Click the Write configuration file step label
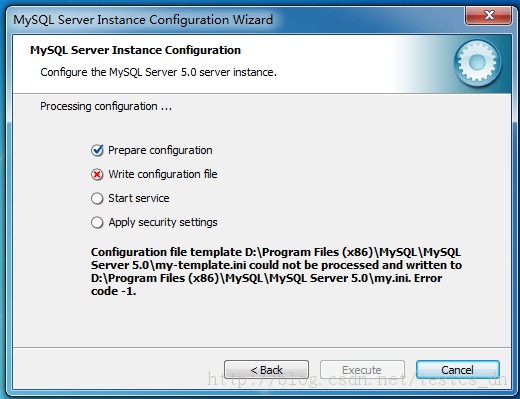Image resolution: width=520 pixels, height=399 pixels. click(163, 174)
